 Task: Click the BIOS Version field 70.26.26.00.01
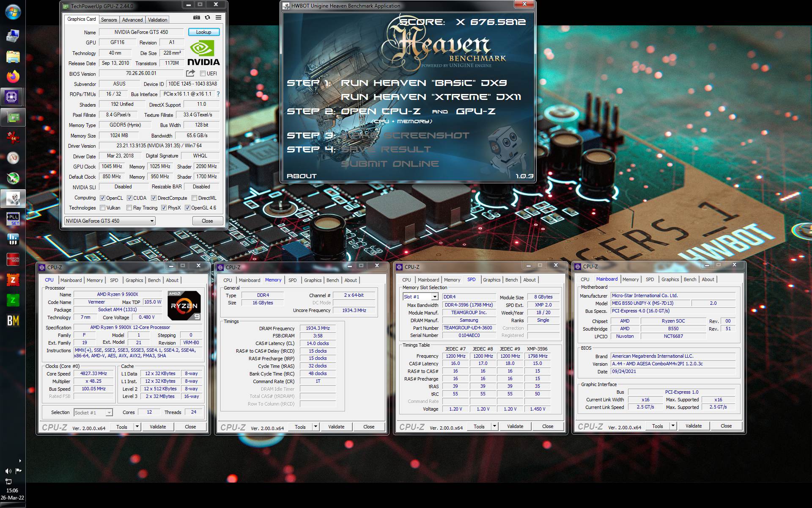coord(141,73)
